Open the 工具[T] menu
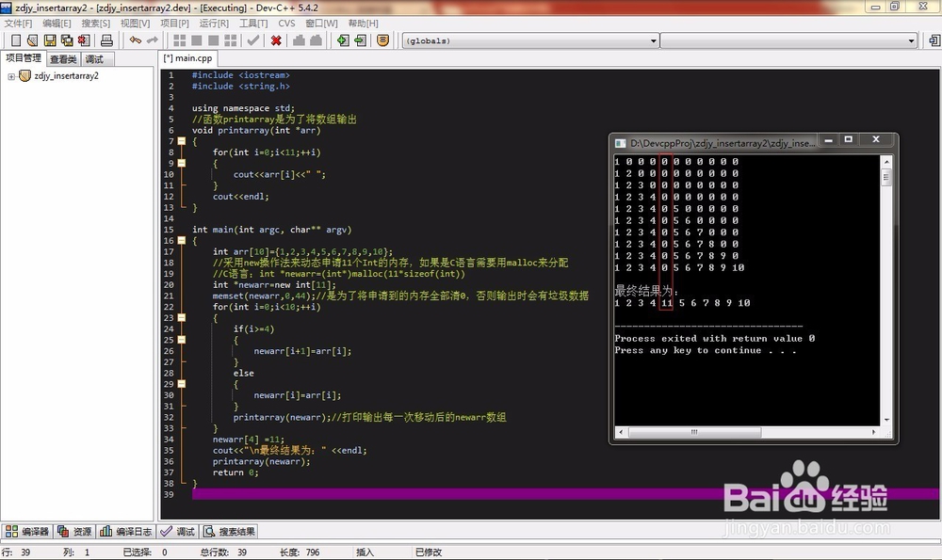The image size is (942, 560). coord(253,24)
